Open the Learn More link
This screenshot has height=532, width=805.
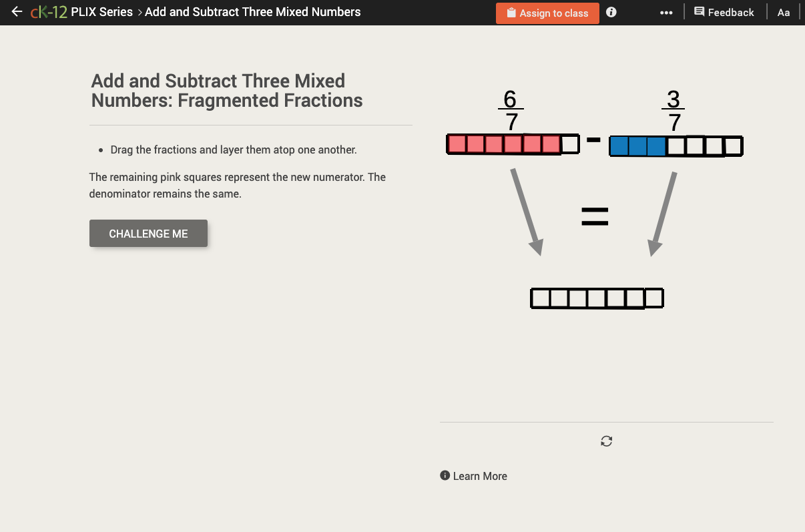tap(480, 476)
